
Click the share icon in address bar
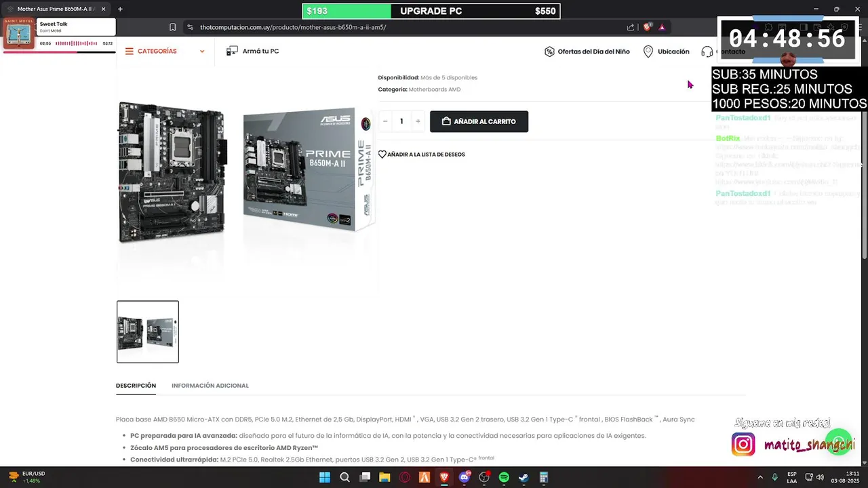(631, 27)
